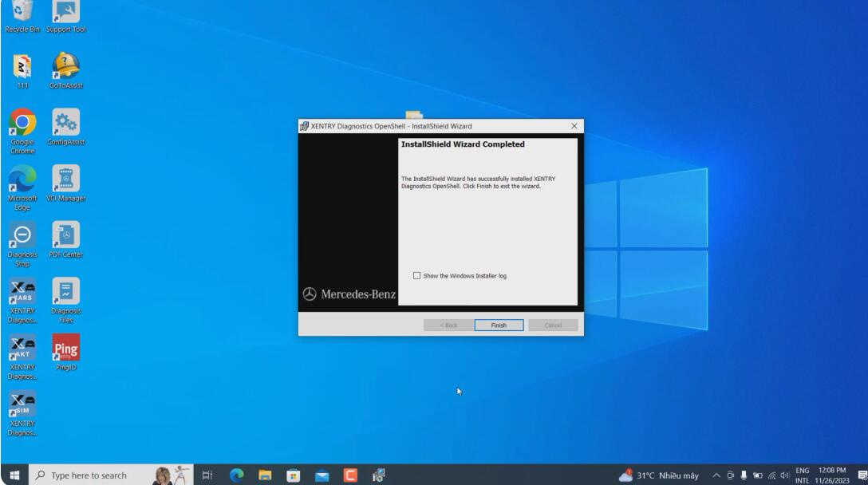This screenshot has width=868, height=485.
Task: Switch the ENG INTL input language
Action: tap(802, 475)
